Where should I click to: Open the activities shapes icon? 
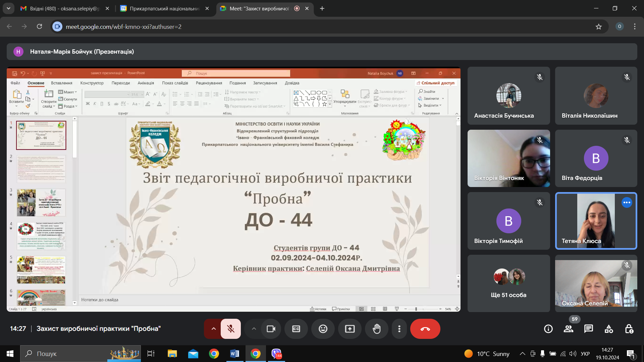(x=609, y=329)
